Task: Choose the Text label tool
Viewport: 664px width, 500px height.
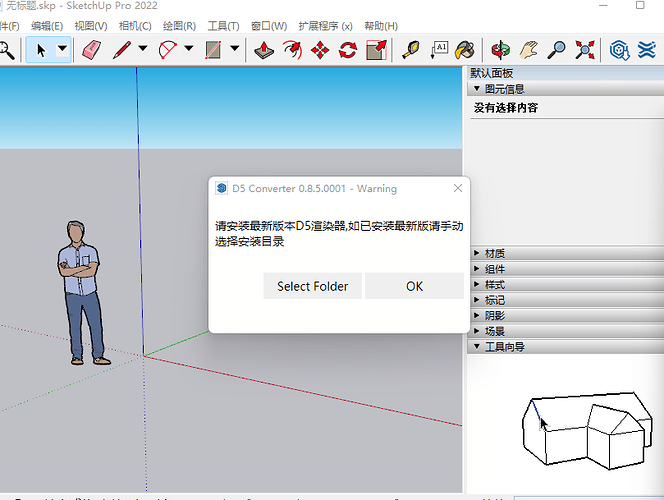Action: point(439,50)
